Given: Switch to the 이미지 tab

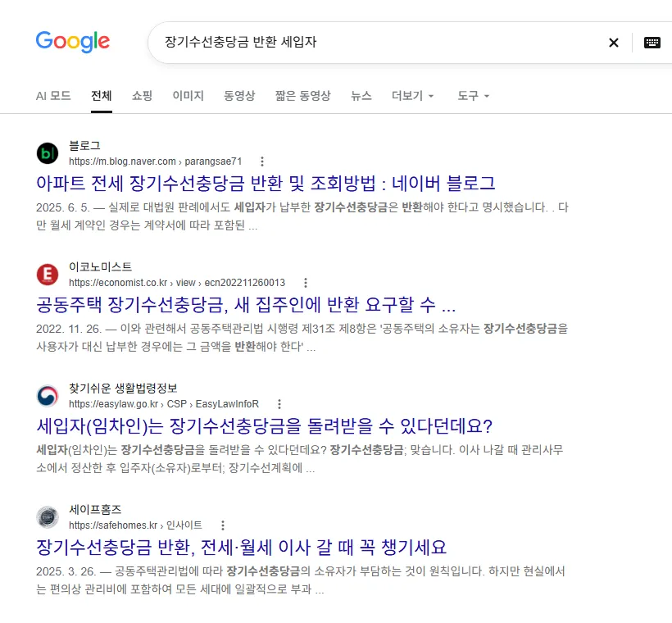Looking at the screenshot, I should (x=188, y=96).
